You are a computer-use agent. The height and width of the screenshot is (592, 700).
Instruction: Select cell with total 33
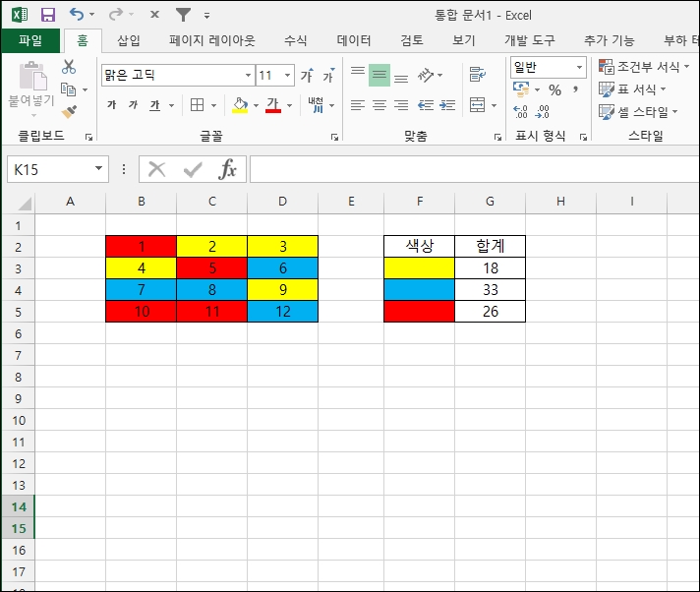click(x=491, y=290)
